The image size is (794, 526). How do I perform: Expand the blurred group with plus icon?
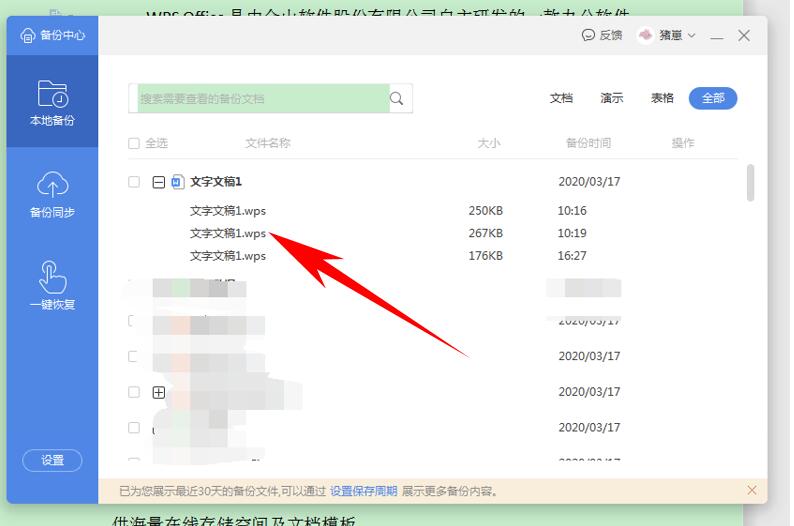(x=158, y=392)
